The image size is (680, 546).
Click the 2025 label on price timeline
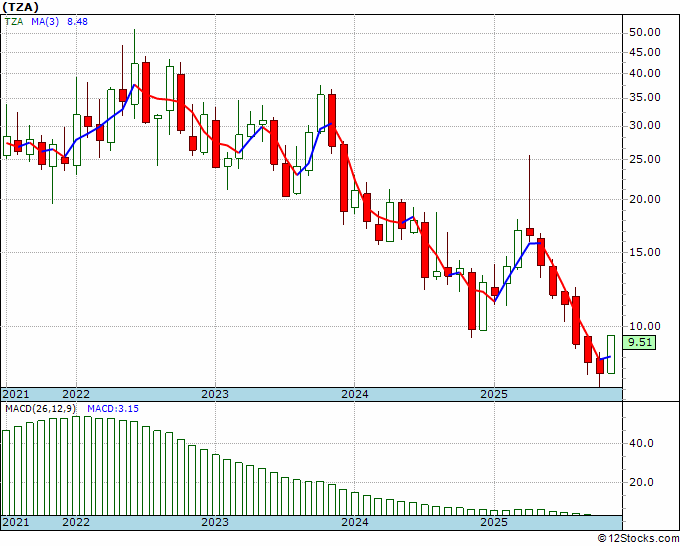[494, 394]
